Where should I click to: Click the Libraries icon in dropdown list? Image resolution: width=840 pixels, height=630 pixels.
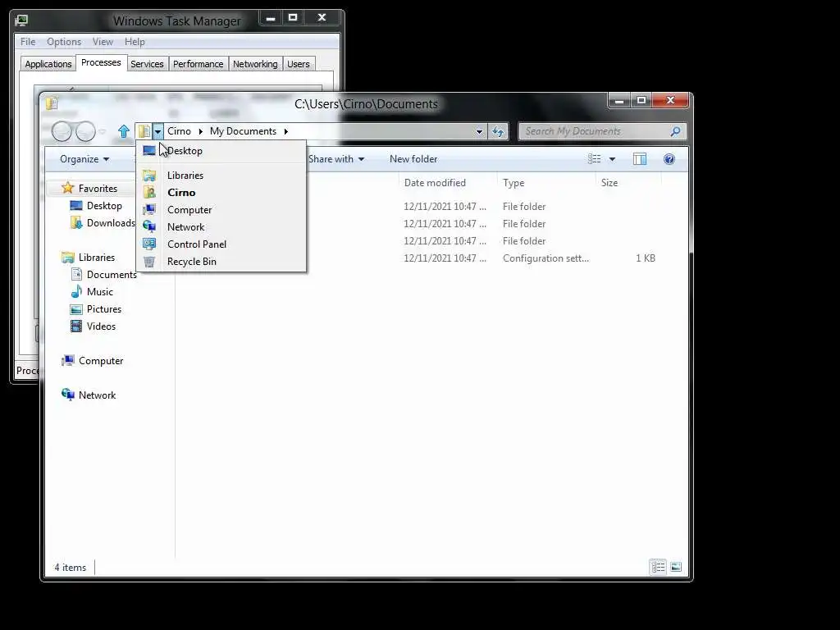pyautogui.click(x=149, y=176)
